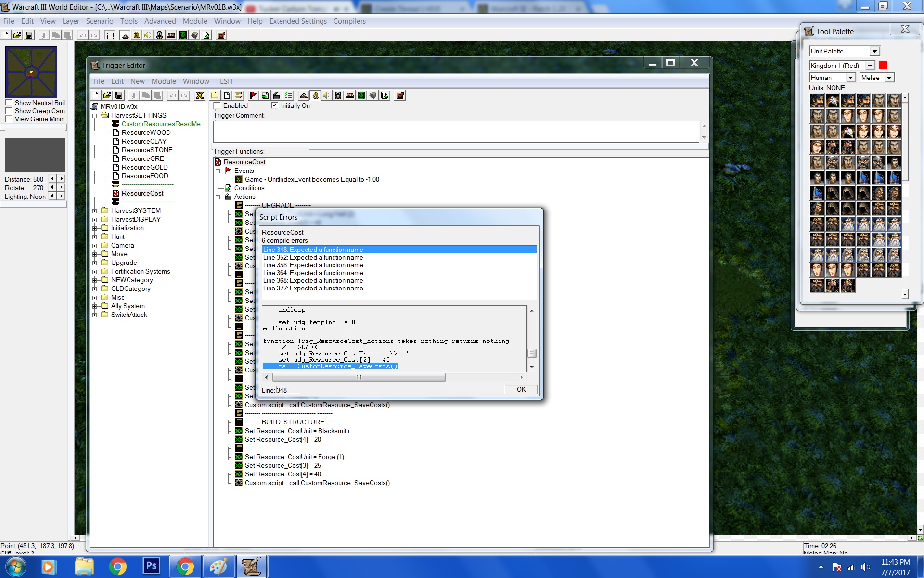
Task: Decrease Rotate with left arrow stepper
Action: click(52, 187)
